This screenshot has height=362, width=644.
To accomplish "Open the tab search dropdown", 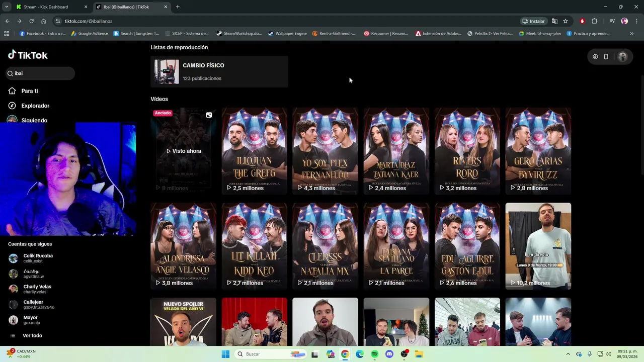I will point(6,7).
